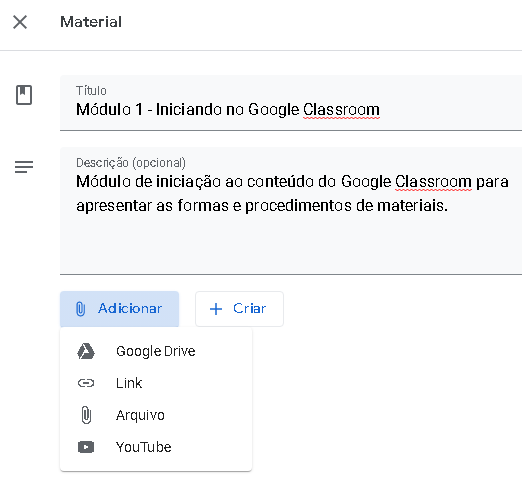Collapse the Adicionar dropdown menu

(119, 309)
